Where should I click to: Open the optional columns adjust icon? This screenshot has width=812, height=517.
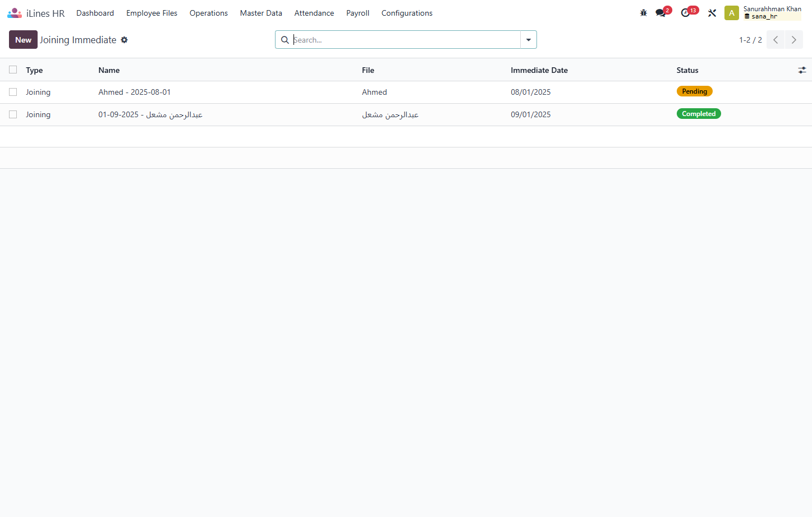tap(802, 70)
